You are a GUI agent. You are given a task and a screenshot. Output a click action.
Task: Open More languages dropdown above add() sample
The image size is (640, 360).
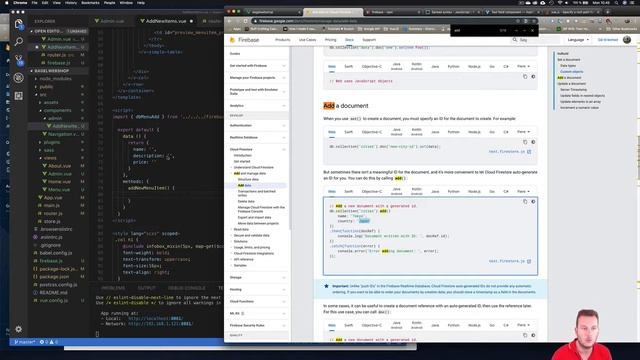coord(523,191)
